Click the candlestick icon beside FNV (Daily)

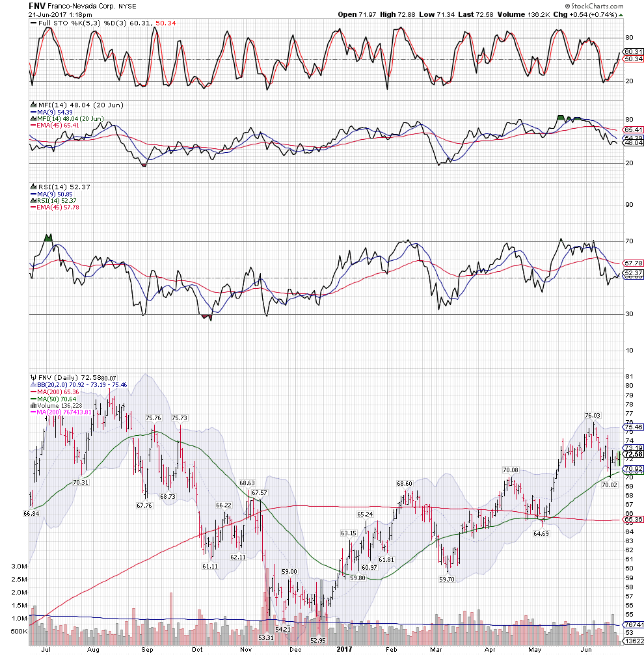[33, 378]
